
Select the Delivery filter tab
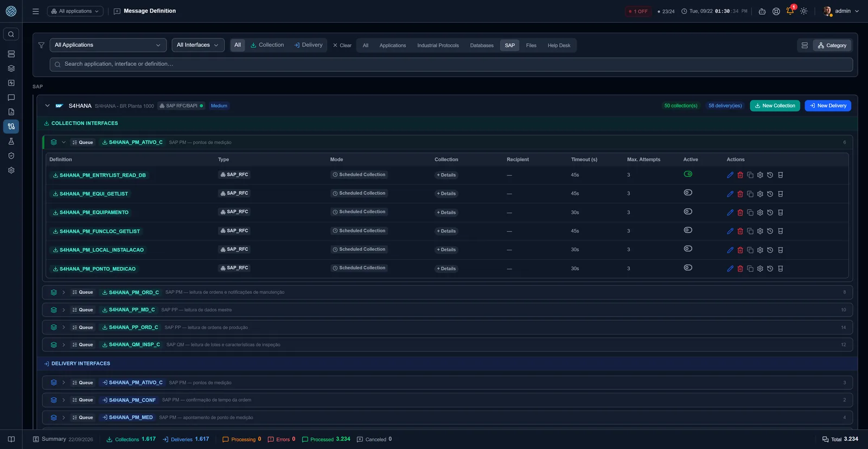tap(308, 45)
